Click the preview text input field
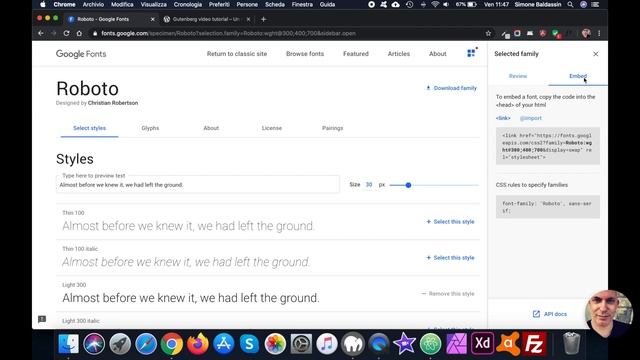The width and height of the screenshot is (640, 360). click(198, 184)
